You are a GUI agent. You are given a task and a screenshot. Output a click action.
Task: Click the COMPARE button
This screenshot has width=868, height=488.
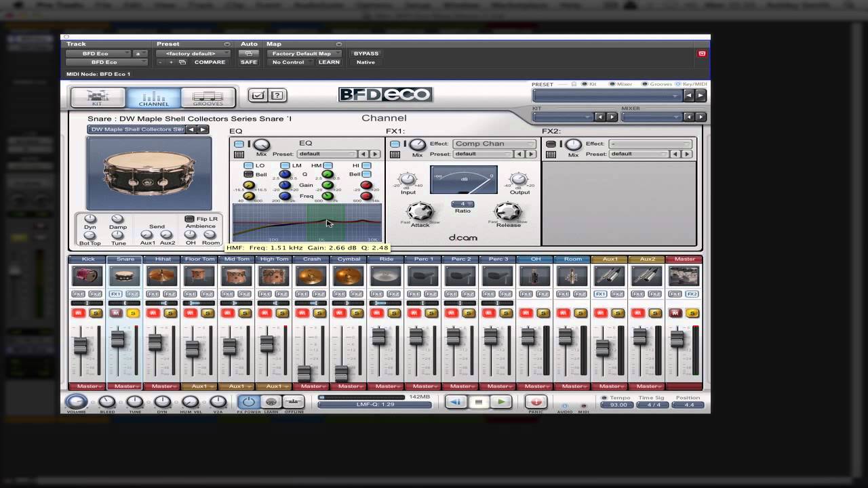210,62
